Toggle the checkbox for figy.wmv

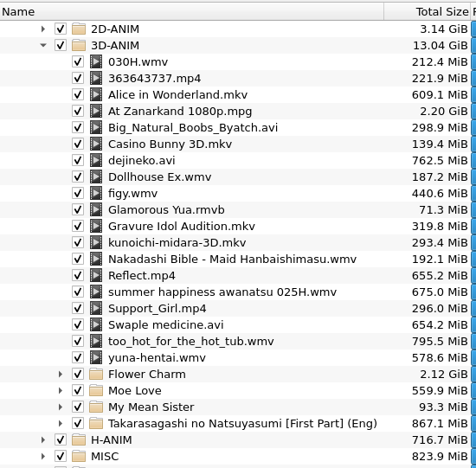click(x=78, y=193)
